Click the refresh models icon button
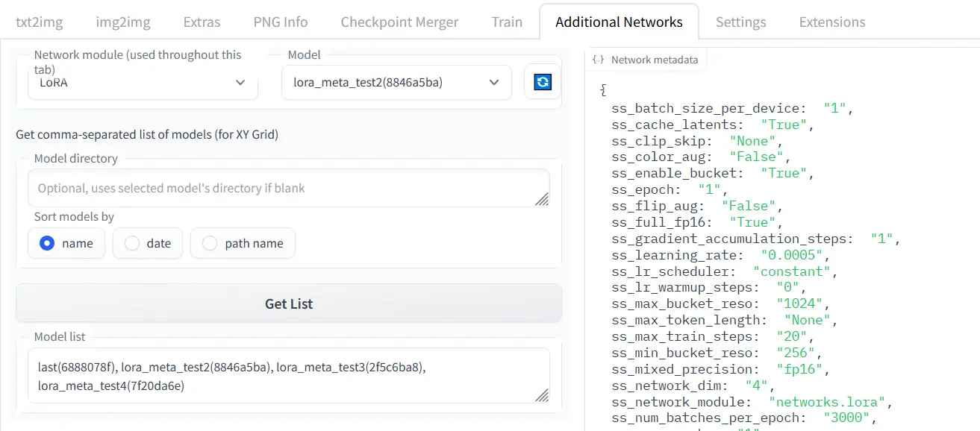This screenshot has width=980, height=431. point(543,82)
